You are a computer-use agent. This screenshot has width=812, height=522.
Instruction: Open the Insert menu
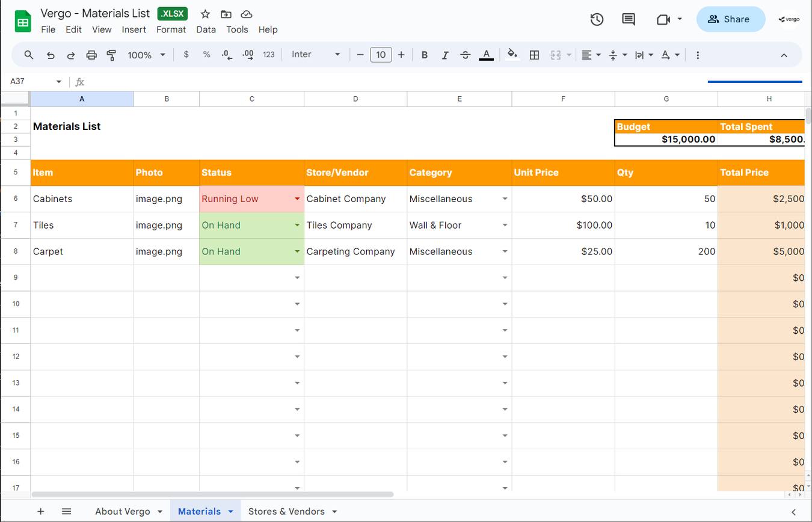click(x=134, y=29)
